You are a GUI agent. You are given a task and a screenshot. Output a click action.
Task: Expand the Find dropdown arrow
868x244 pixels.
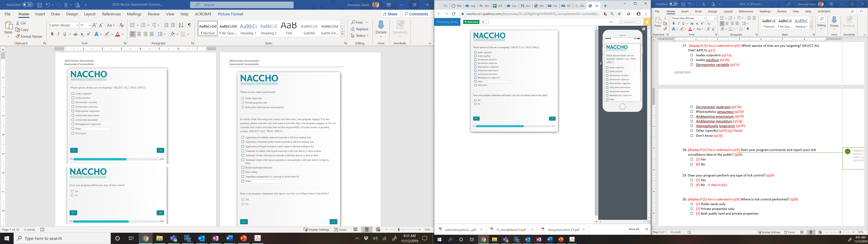(367, 23)
